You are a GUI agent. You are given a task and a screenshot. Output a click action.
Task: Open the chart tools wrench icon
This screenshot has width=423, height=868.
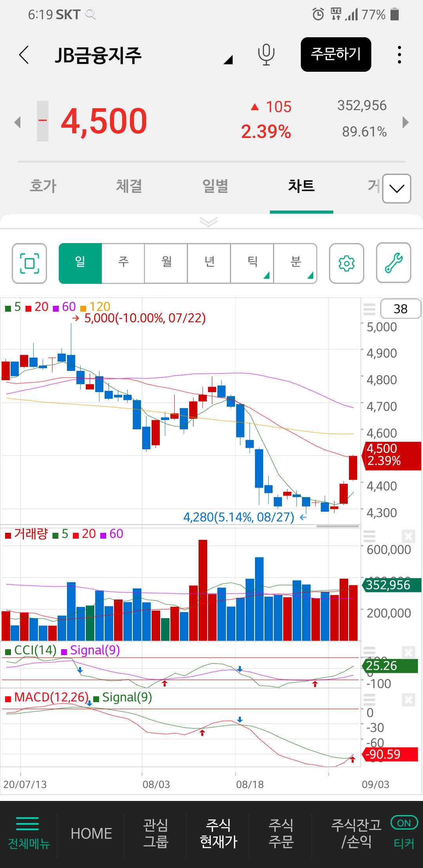(x=394, y=263)
